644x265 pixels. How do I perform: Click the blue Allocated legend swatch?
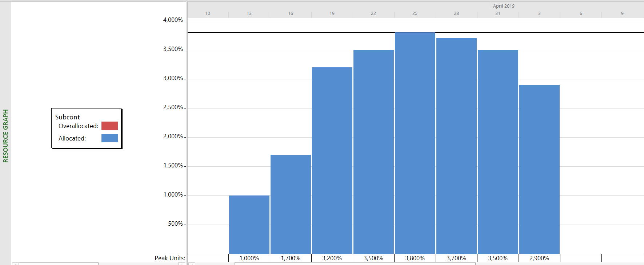pyautogui.click(x=109, y=138)
